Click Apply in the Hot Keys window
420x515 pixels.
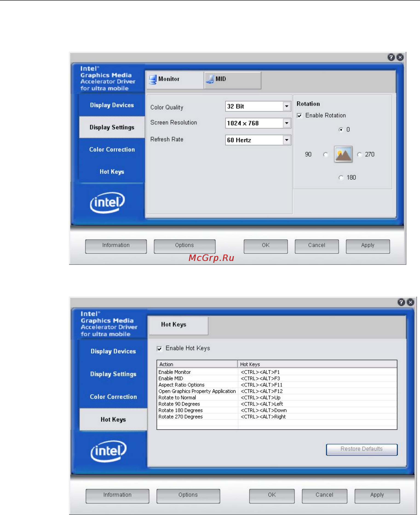377,496
